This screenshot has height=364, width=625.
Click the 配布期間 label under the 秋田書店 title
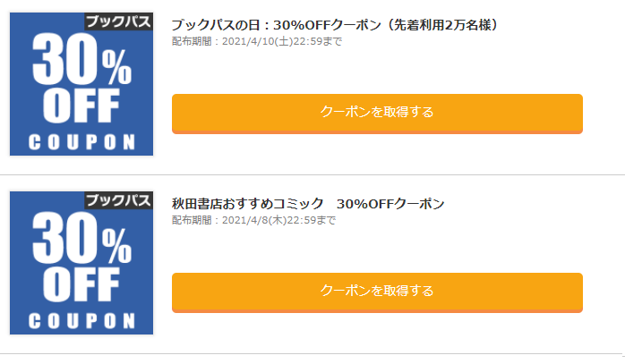click(x=192, y=220)
